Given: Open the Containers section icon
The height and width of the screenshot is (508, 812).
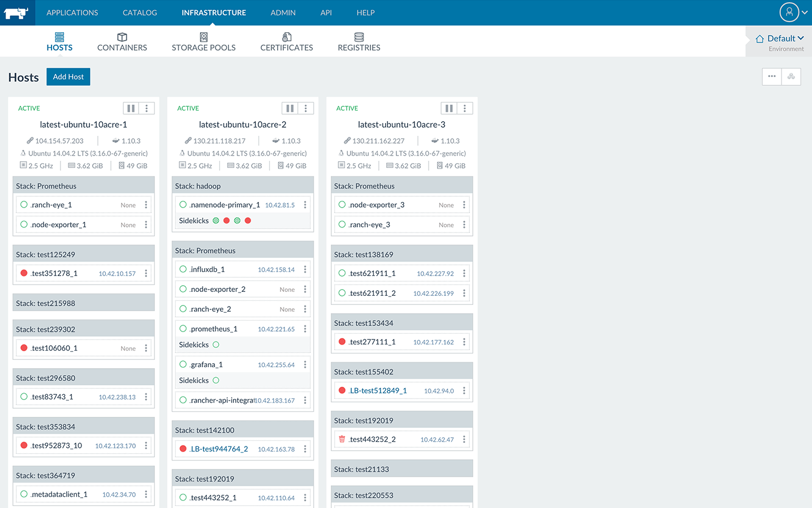Looking at the screenshot, I should (122, 37).
